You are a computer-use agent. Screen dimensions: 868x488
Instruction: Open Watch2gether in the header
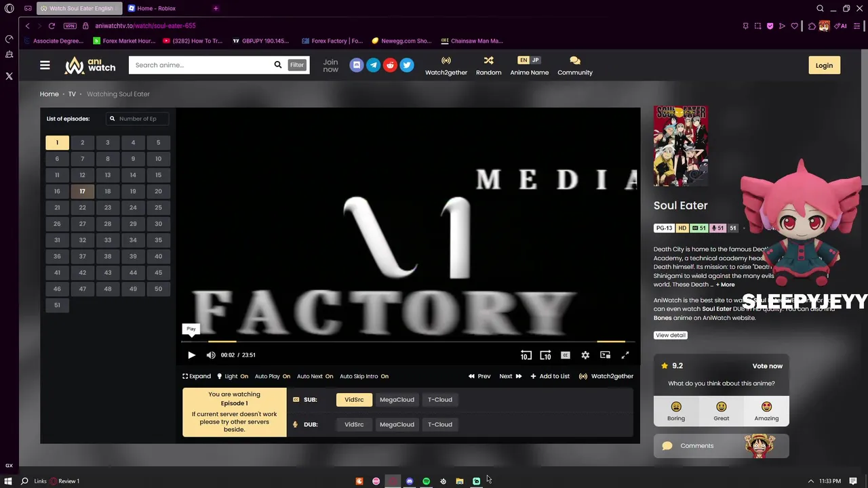pyautogui.click(x=446, y=66)
